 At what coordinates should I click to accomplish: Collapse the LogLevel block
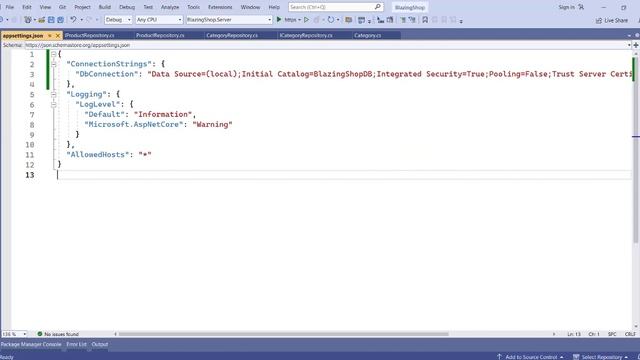pyautogui.click(x=53, y=104)
